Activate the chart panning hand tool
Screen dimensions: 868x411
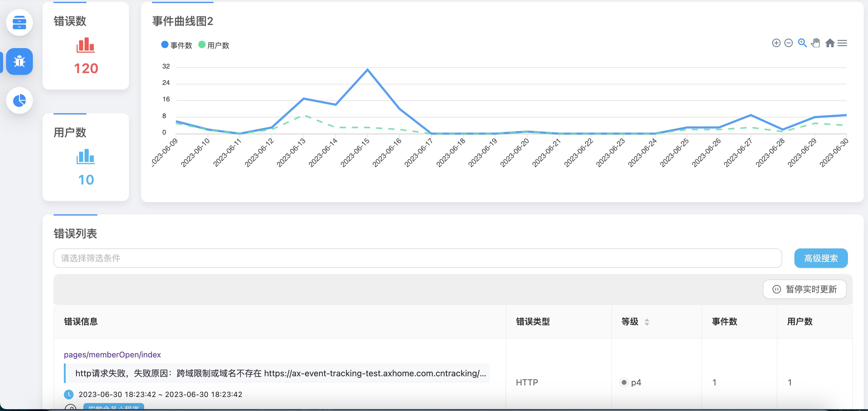(815, 43)
